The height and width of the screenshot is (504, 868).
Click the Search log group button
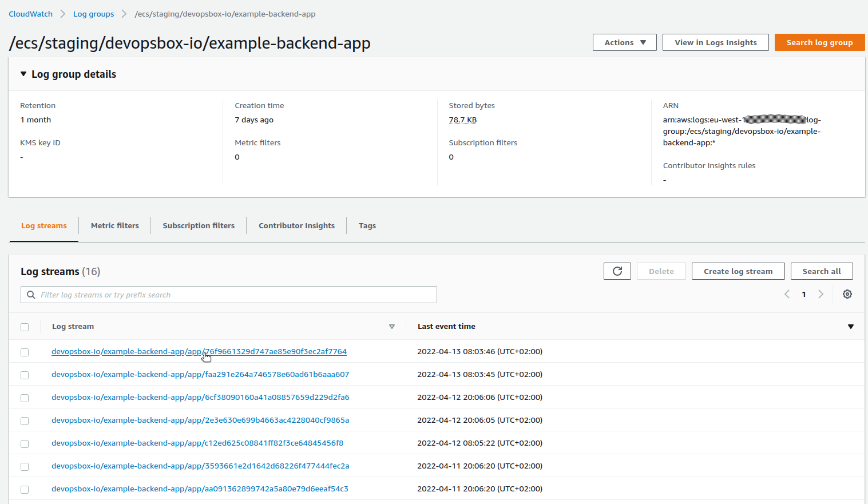coord(819,42)
